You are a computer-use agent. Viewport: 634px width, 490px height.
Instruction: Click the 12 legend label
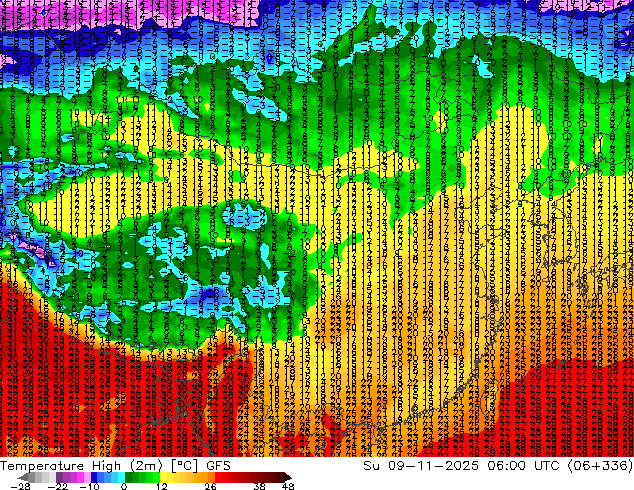(x=162, y=486)
